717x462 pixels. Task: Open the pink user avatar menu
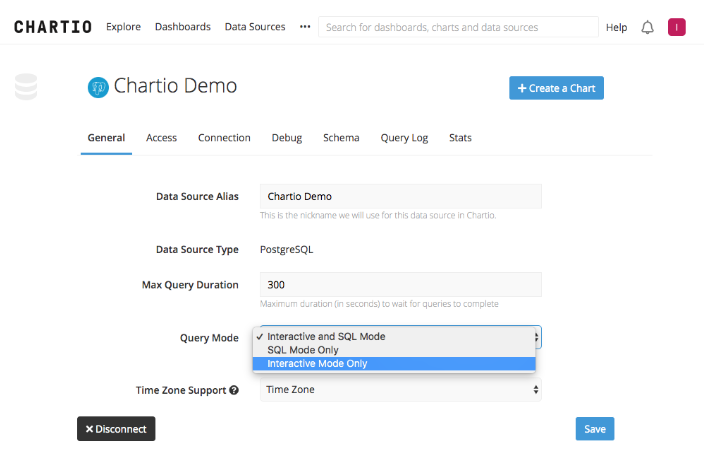[x=676, y=27]
